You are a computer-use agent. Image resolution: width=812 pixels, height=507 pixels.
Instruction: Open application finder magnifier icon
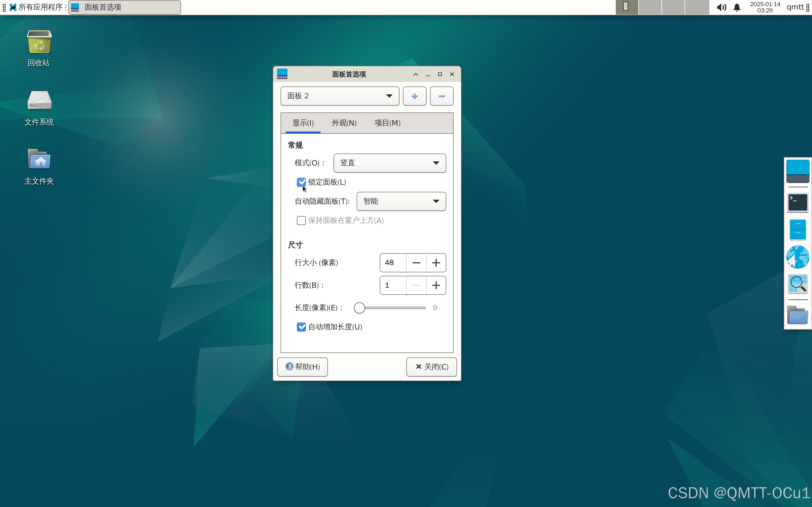[798, 284]
